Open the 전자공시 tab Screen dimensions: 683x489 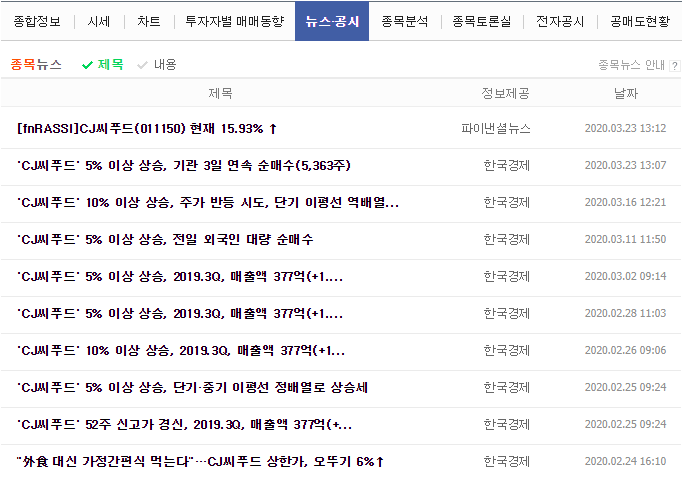pyautogui.click(x=560, y=21)
